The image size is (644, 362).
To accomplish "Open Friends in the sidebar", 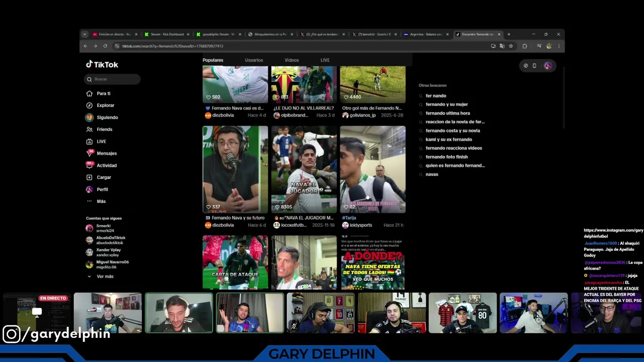I will pos(100,129).
